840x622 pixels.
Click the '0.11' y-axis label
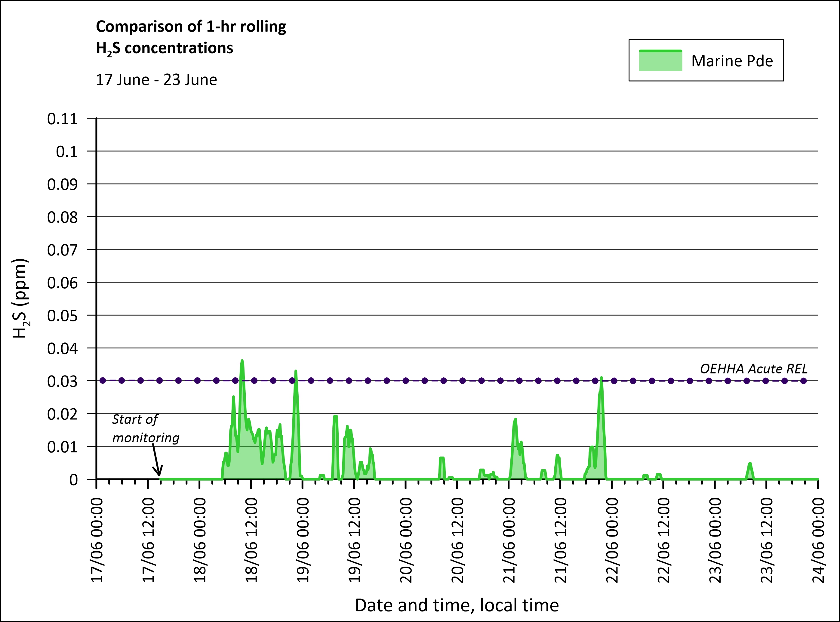point(62,119)
